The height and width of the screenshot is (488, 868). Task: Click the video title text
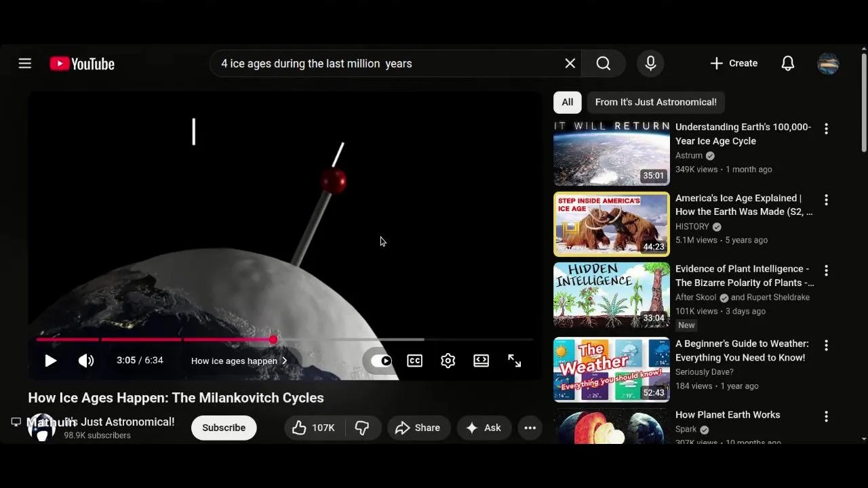[176, 398]
